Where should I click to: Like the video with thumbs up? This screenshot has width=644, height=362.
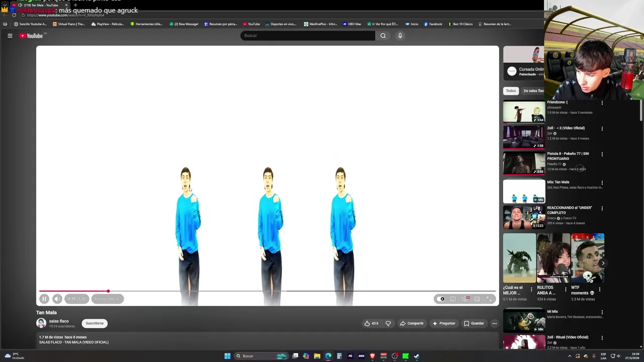371,323
